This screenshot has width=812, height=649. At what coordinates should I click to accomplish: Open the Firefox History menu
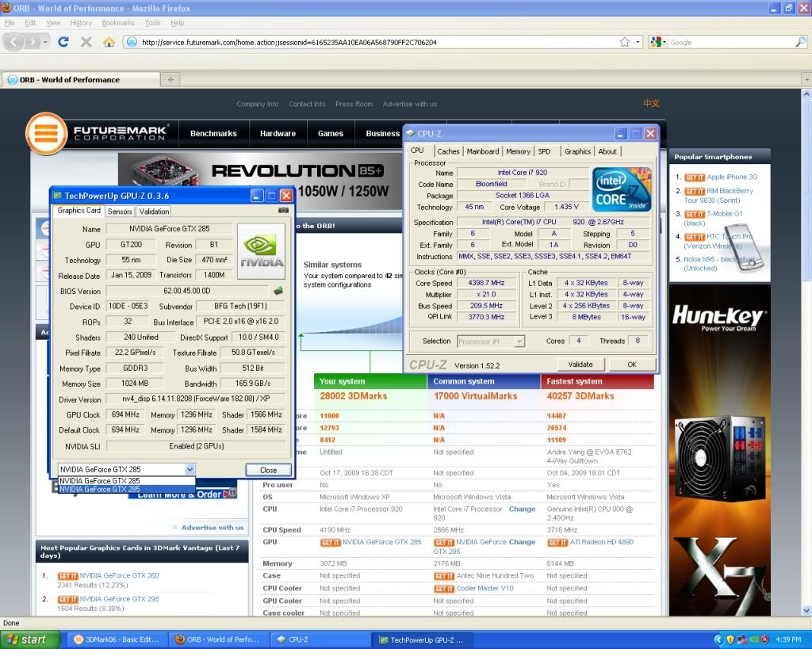coord(81,23)
